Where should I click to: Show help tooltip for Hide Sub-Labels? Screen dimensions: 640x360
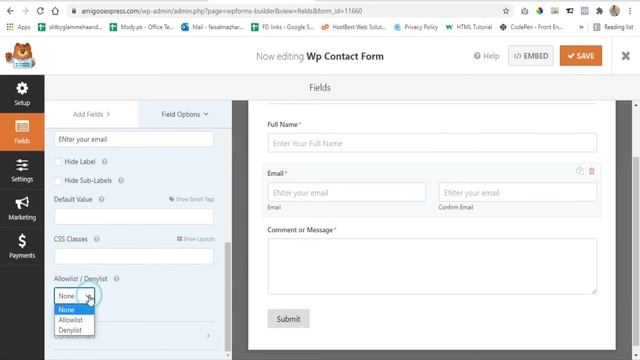(x=121, y=180)
